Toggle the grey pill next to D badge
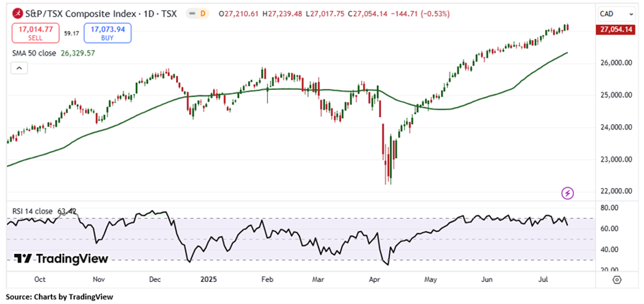Image resolution: width=644 pixels, height=304 pixels. [x=191, y=14]
